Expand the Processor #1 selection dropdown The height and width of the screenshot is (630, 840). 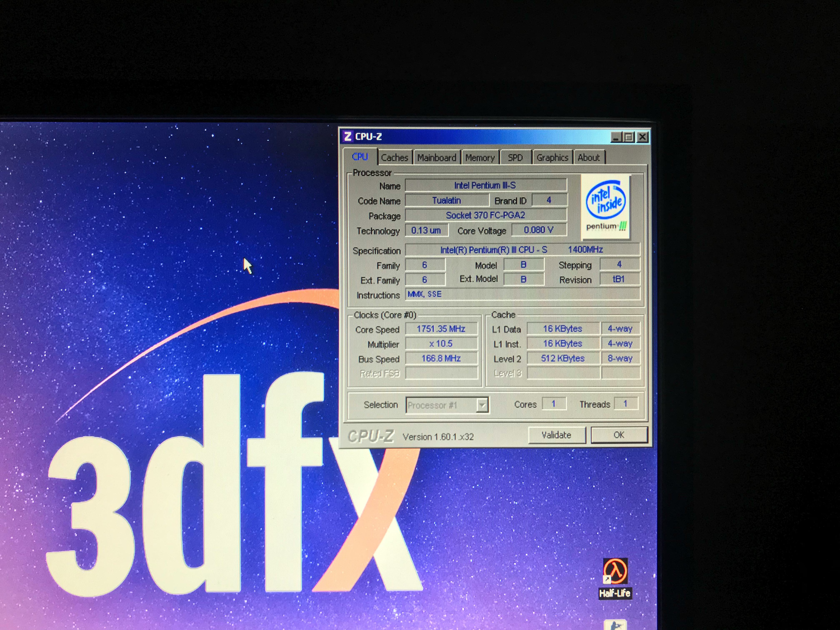(482, 405)
